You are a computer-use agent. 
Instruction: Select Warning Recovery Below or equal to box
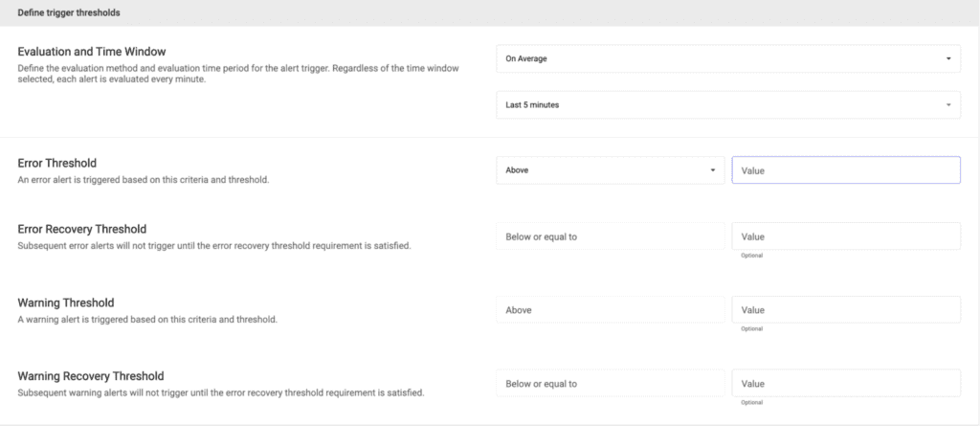tap(610, 384)
